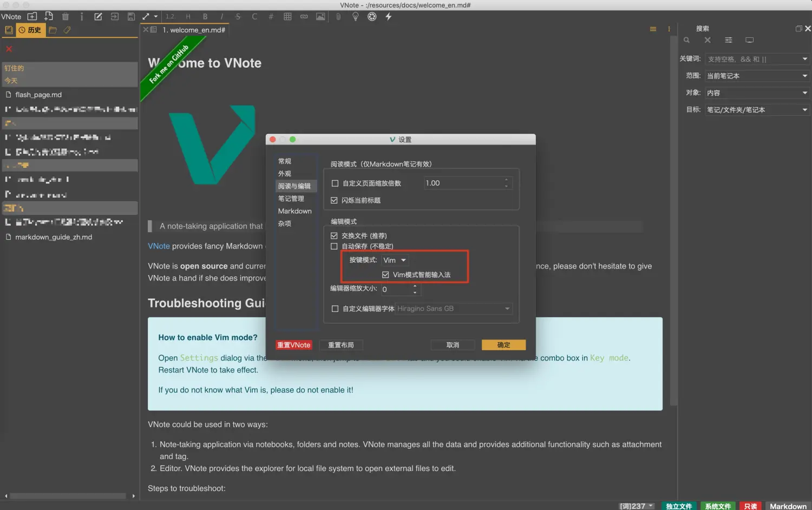
Task: Open the note info icon
Action: tap(82, 17)
